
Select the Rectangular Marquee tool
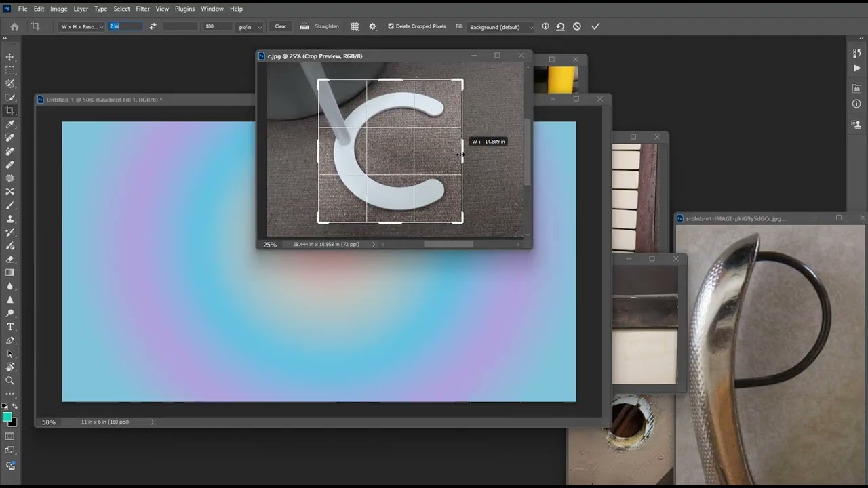tap(9, 70)
